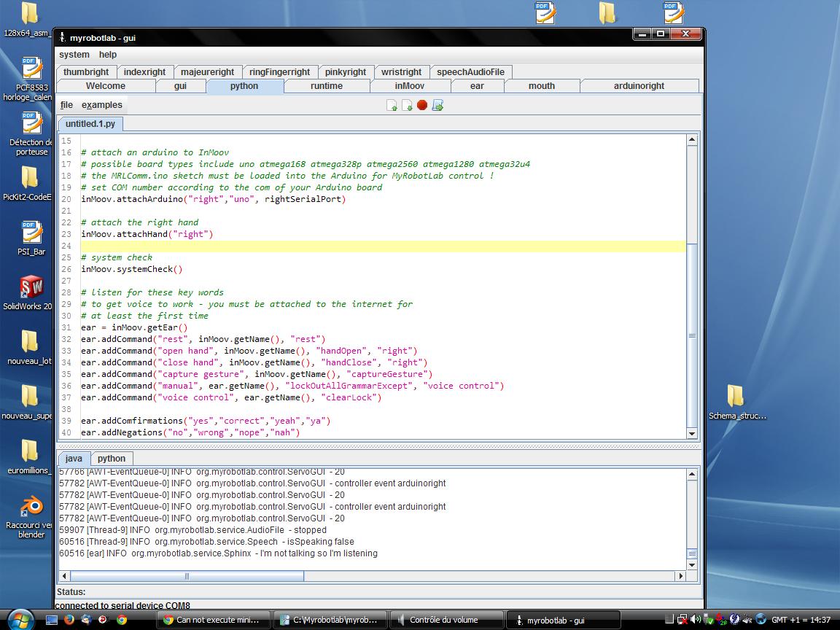Click console horizontal scrollbar right arrow
840x630 pixels.
pos(681,576)
